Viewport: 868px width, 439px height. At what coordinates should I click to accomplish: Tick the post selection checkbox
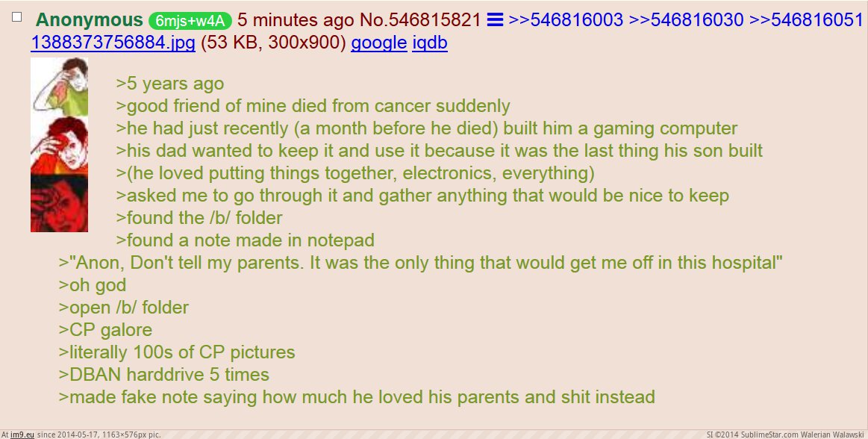(x=16, y=17)
